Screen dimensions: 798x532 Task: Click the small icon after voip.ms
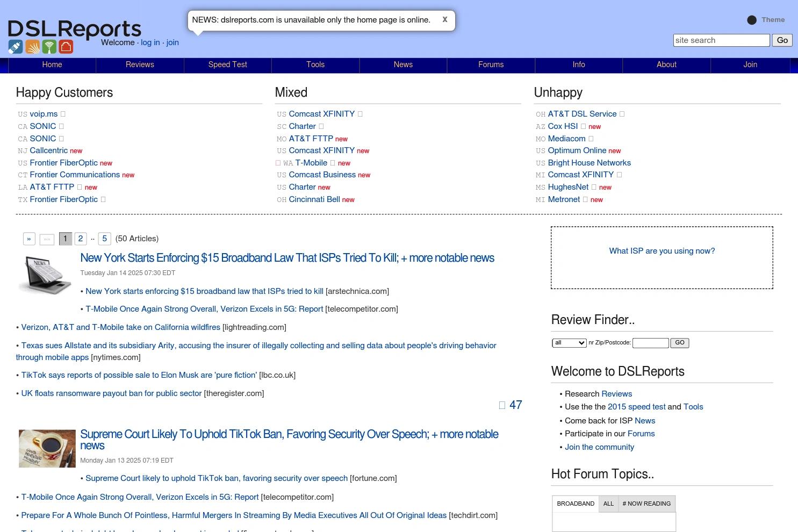click(x=63, y=114)
